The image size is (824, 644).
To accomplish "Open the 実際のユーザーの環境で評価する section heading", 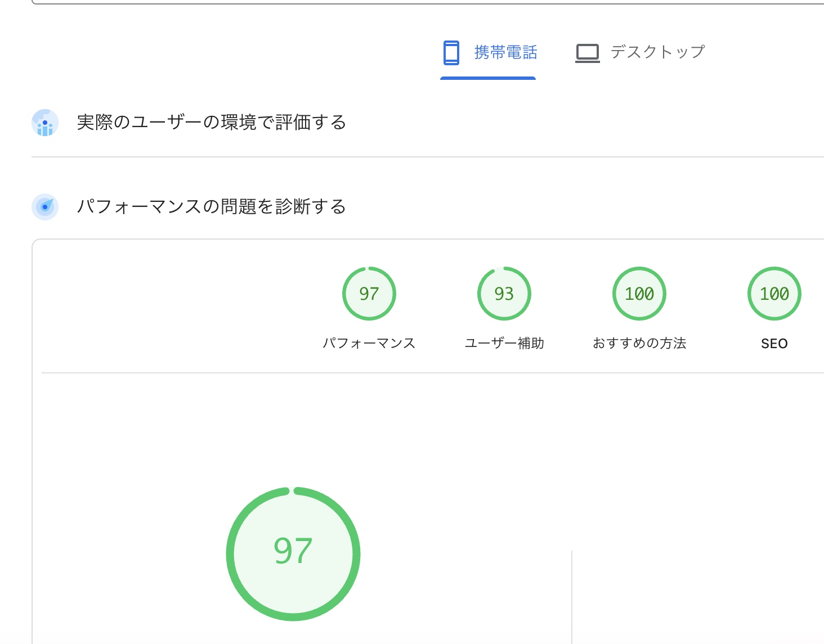I will click(x=211, y=122).
